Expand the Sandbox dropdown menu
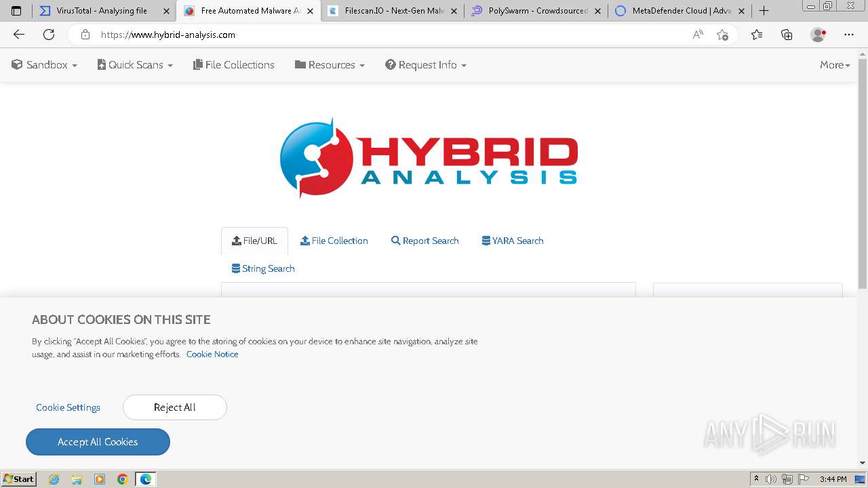 point(44,65)
